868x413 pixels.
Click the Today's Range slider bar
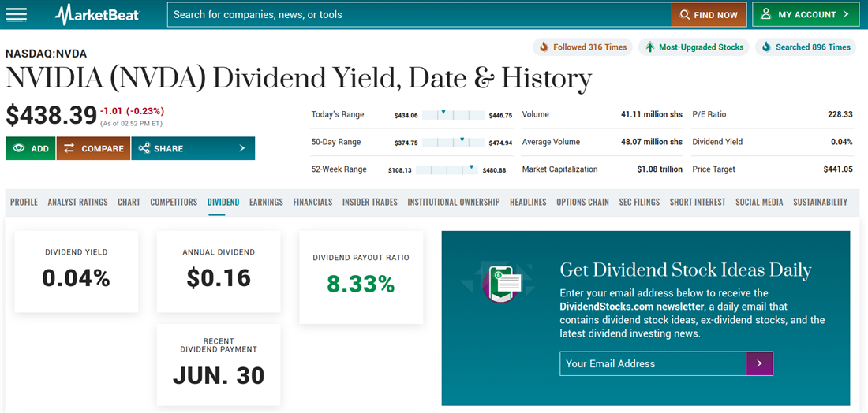[x=453, y=115]
